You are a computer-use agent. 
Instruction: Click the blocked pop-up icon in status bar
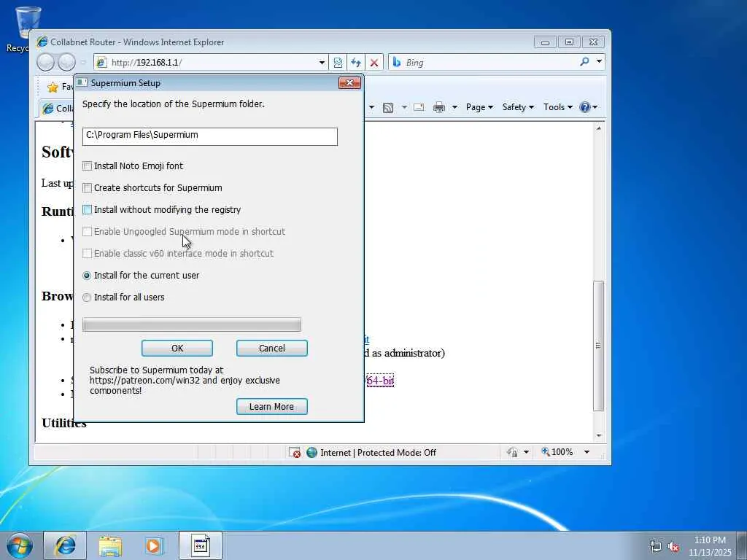pyautogui.click(x=295, y=452)
